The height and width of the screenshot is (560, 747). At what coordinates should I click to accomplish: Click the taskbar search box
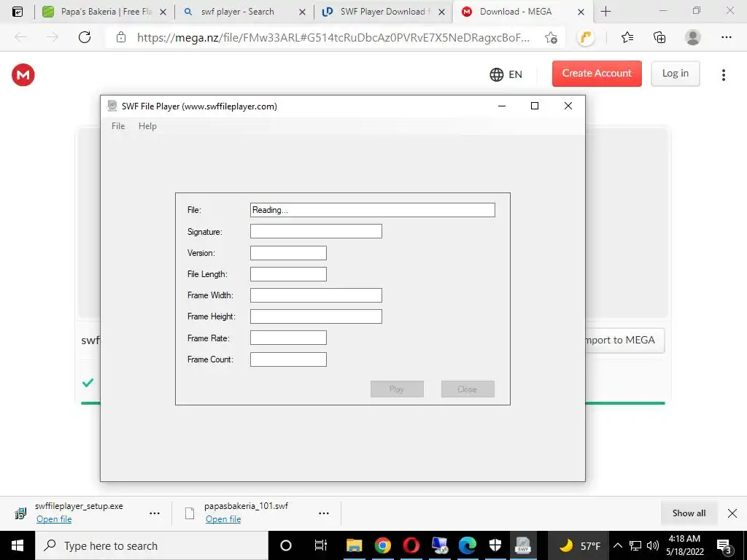click(x=152, y=545)
